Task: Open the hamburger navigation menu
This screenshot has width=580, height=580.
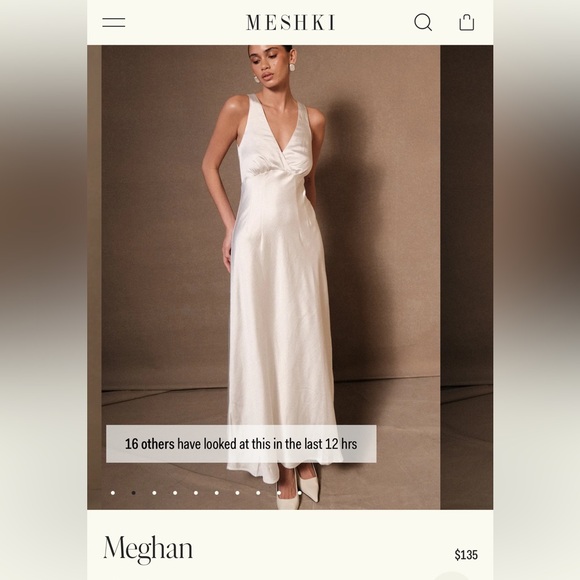Action: (114, 23)
